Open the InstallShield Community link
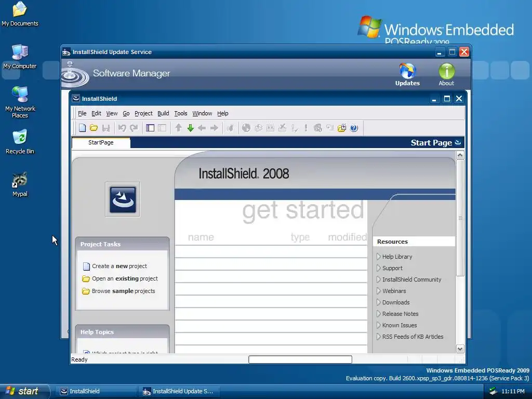Image resolution: width=532 pixels, height=399 pixels. pyautogui.click(x=412, y=280)
